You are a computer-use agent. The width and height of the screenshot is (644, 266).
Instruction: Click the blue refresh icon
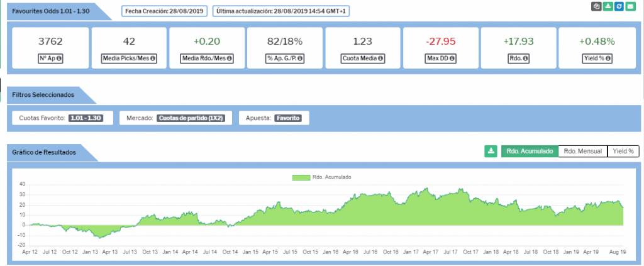tap(619, 6)
